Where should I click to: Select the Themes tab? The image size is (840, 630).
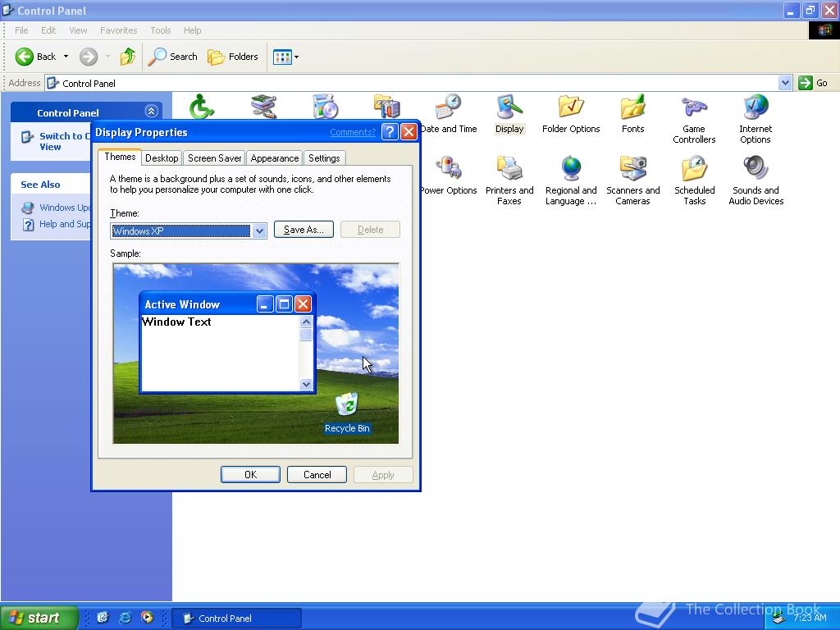(x=120, y=157)
